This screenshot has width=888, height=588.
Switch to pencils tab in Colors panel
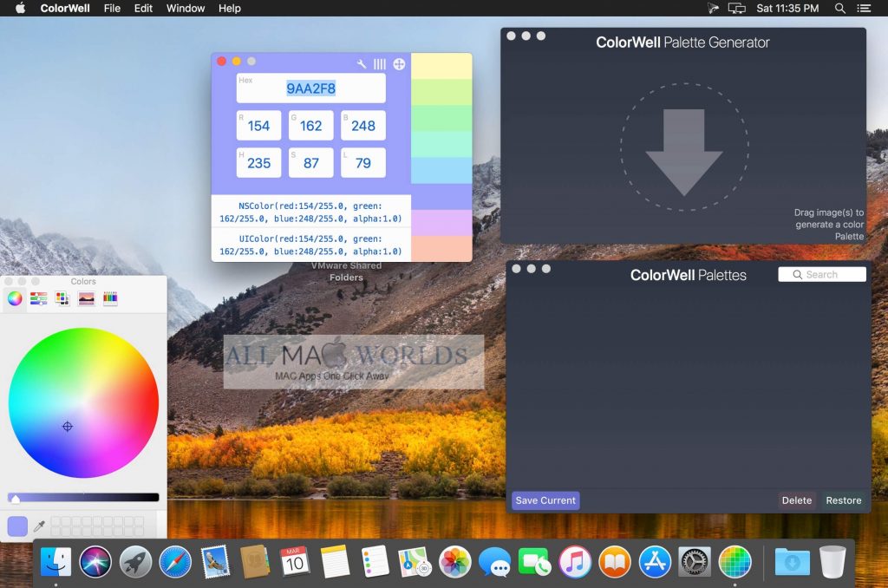[x=110, y=298]
